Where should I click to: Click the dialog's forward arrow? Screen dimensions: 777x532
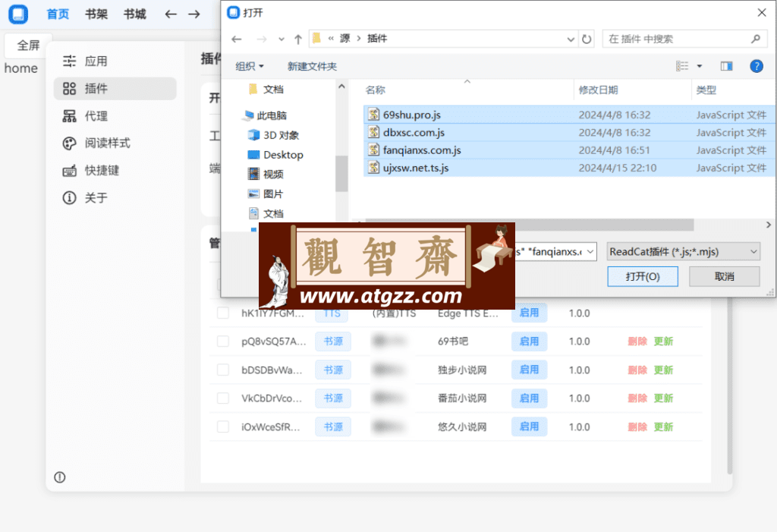pyautogui.click(x=262, y=39)
